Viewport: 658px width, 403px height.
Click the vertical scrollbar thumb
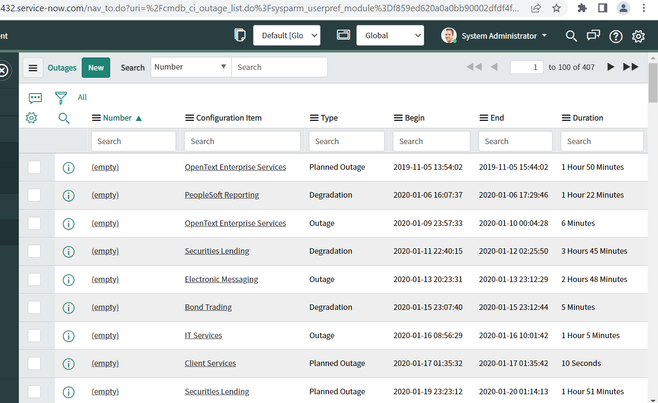click(x=653, y=83)
